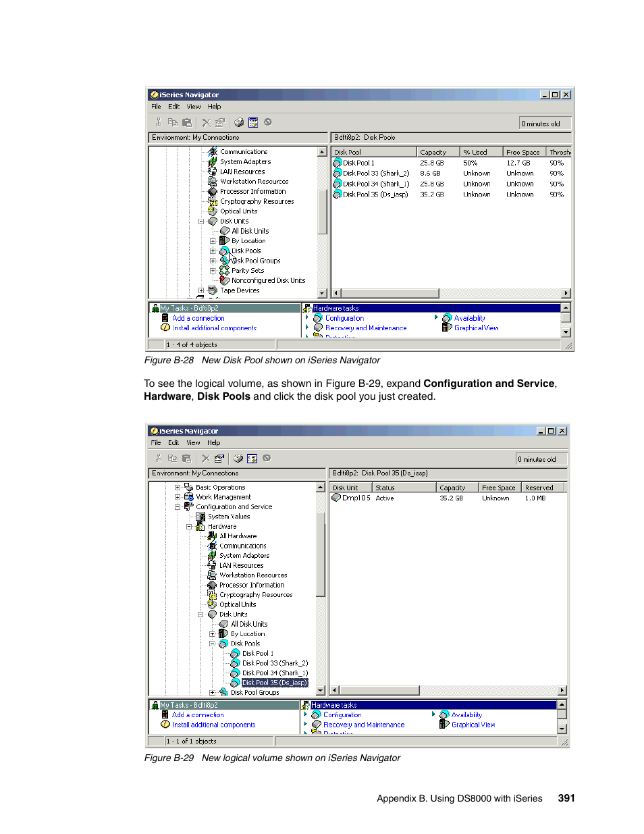Viewport: 644px width, 834px height.
Task: Sort by % Used column header in Figure B-28
Action: click(481, 153)
